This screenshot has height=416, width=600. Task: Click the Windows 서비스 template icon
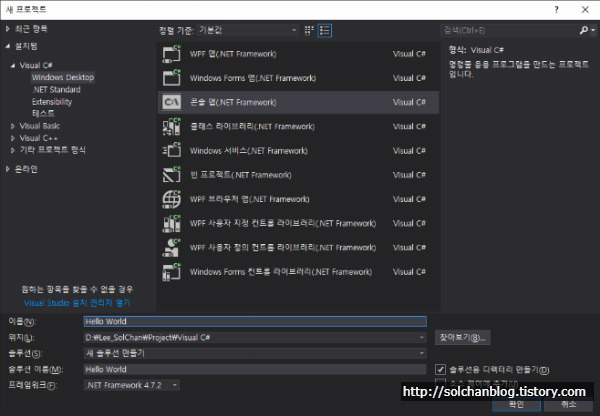171,151
